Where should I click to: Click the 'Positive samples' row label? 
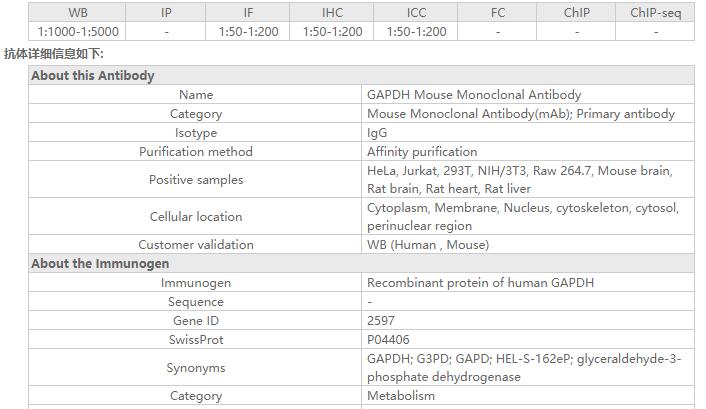pos(196,180)
